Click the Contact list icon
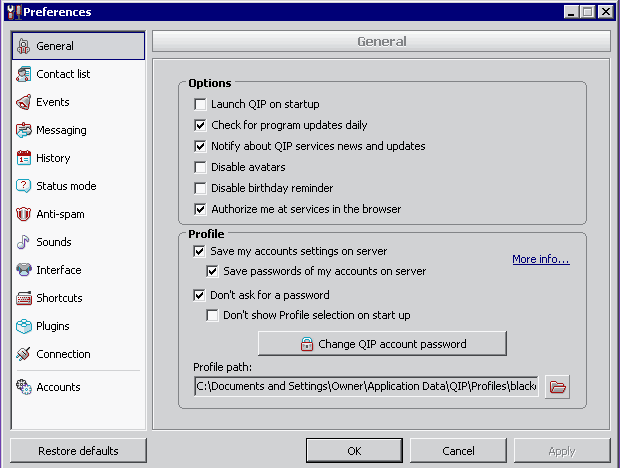The width and height of the screenshot is (620, 468). [23, 74]
